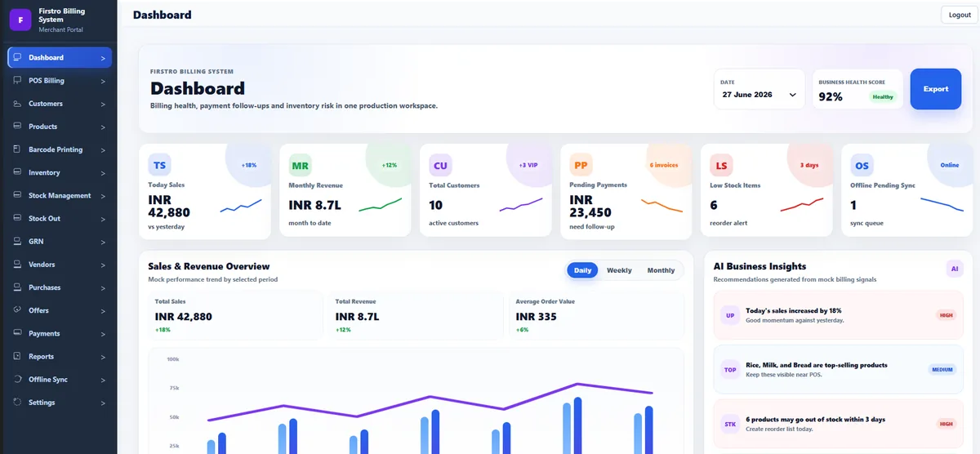Viewport: 980px width, 454px height.
Task: Expand the Products chevron
Action: [x=103, y=127]
